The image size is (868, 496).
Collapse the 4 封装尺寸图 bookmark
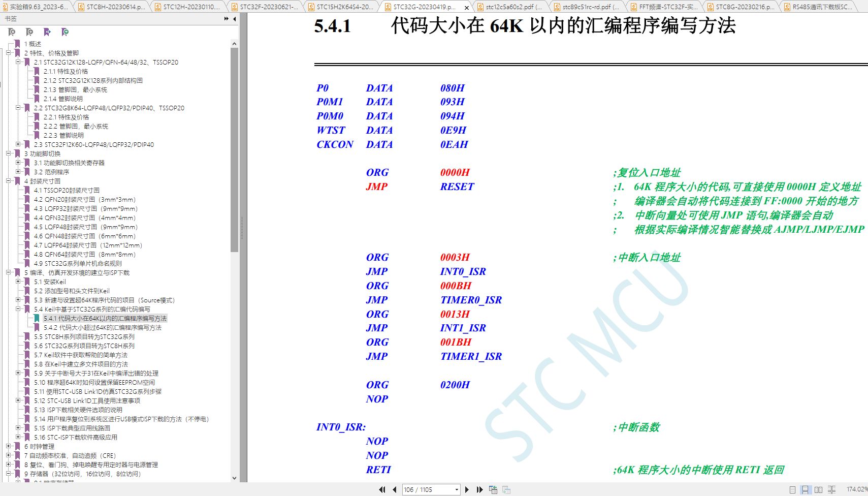(9, 181)
